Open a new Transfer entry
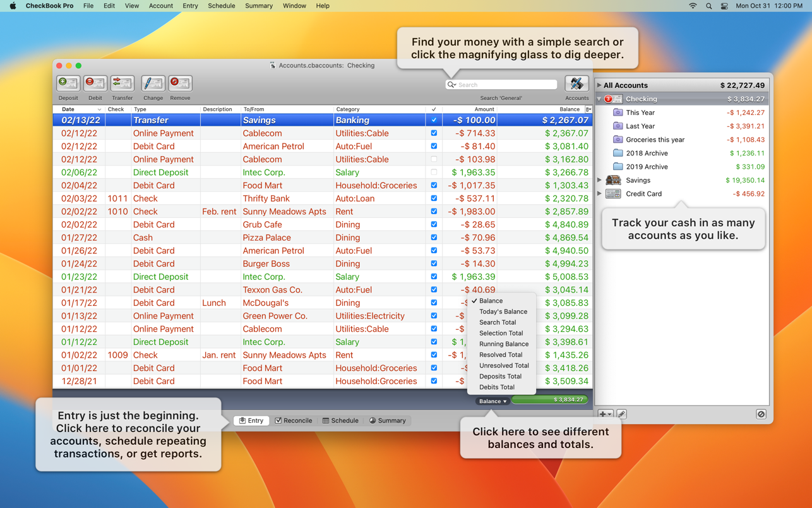Viewport: 812px width, 508px height. pyautogui.click(x=122, y=83)
